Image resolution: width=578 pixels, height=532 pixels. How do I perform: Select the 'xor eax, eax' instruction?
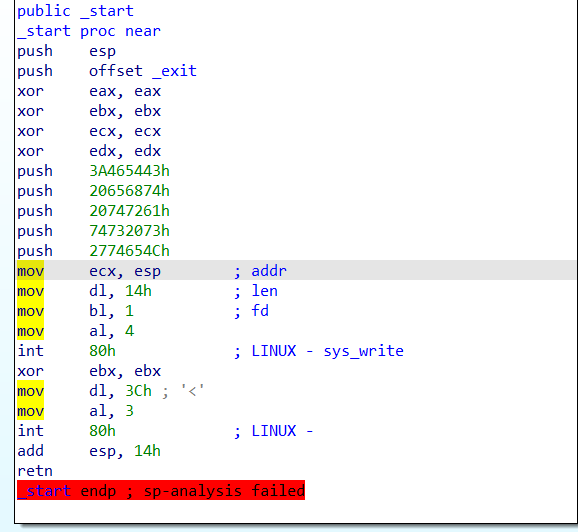[89, 91]
